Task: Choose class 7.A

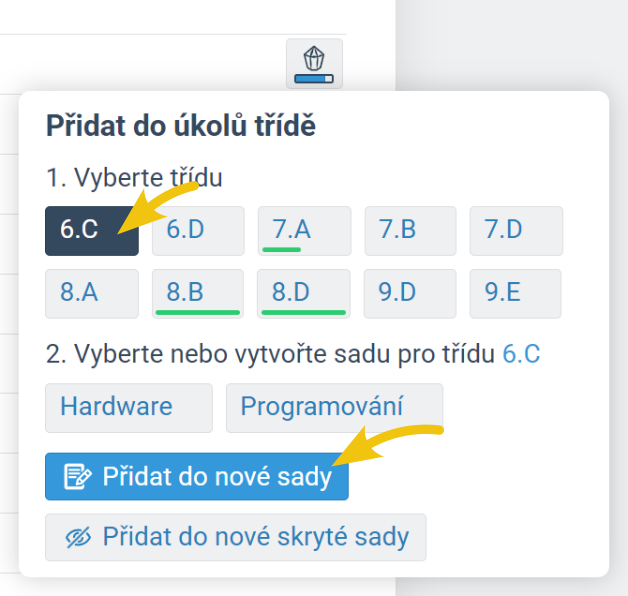Action: (304, 231)
